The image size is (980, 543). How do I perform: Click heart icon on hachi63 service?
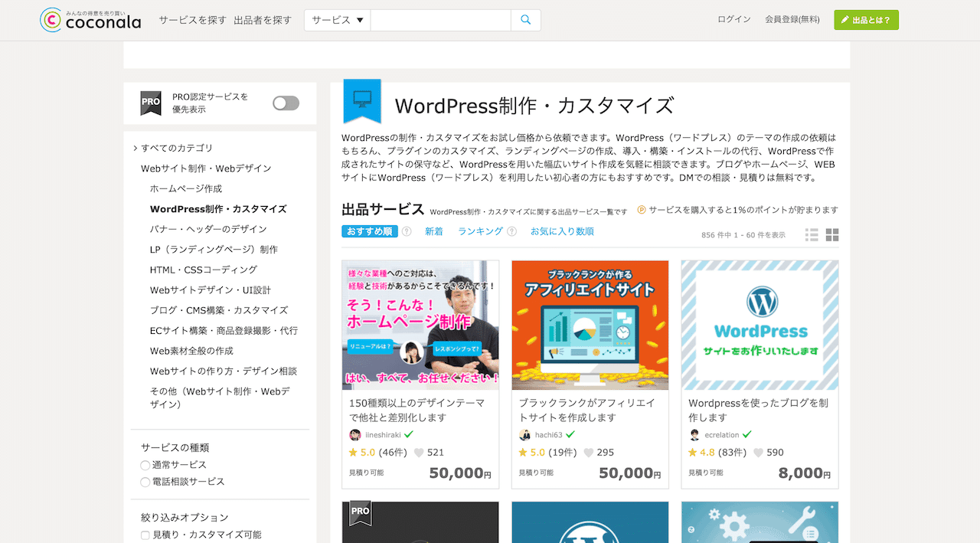tap(589, 453)
